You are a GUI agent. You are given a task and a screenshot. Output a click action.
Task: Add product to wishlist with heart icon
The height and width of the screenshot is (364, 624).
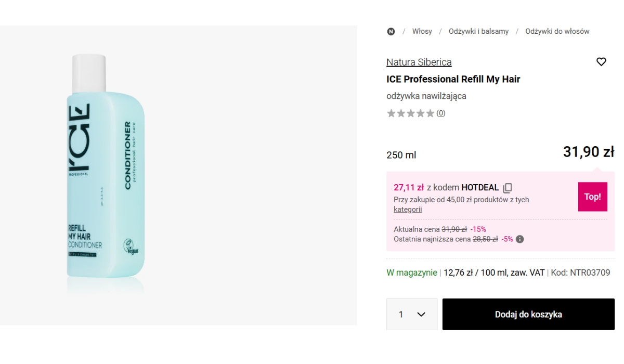601,62
